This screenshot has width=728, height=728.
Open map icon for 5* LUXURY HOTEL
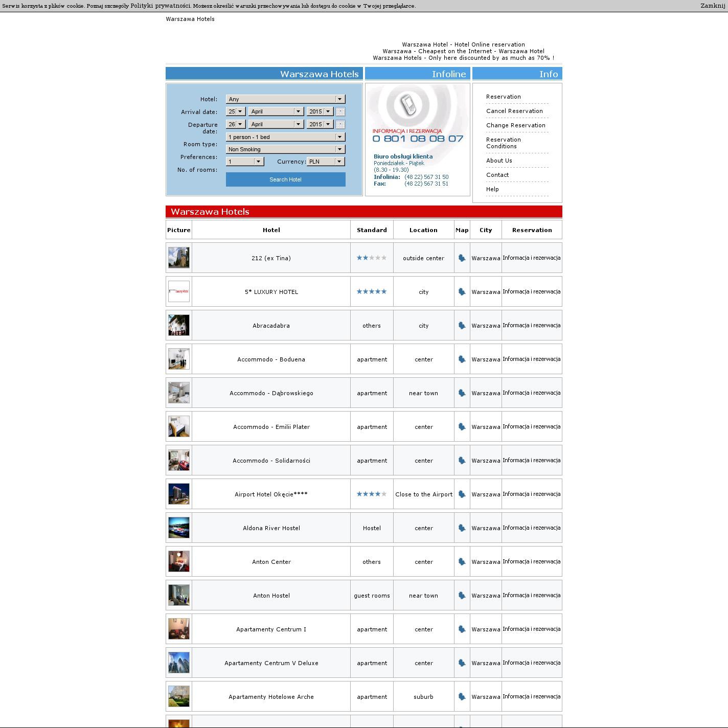pyautogui.click(x=462, y=292)
